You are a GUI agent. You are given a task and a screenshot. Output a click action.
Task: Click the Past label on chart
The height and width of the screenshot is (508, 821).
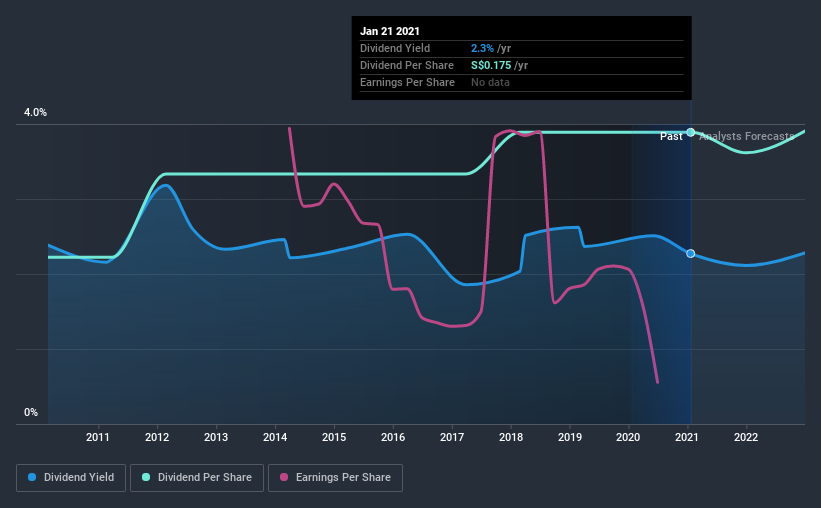(671, 136)
